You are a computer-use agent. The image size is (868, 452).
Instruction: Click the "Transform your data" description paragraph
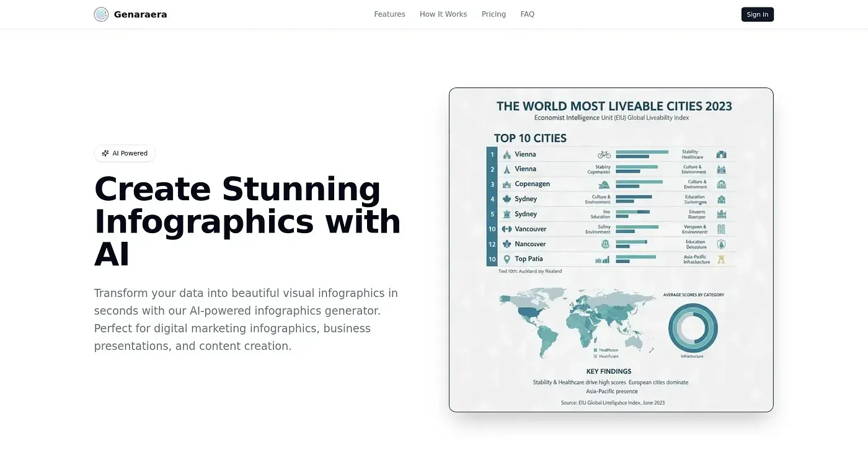point(246,319)
